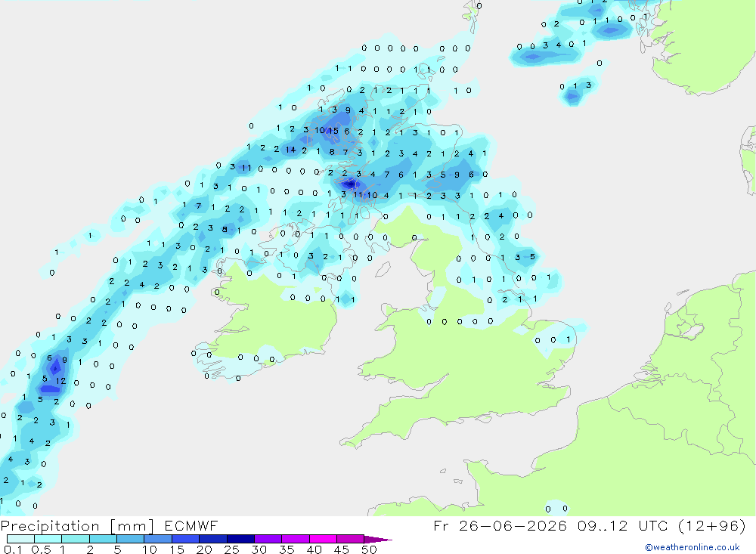The width and height of the screenshot is (756, 554).
Task: Click the "50" label under the legend
Action: (369, 549)
